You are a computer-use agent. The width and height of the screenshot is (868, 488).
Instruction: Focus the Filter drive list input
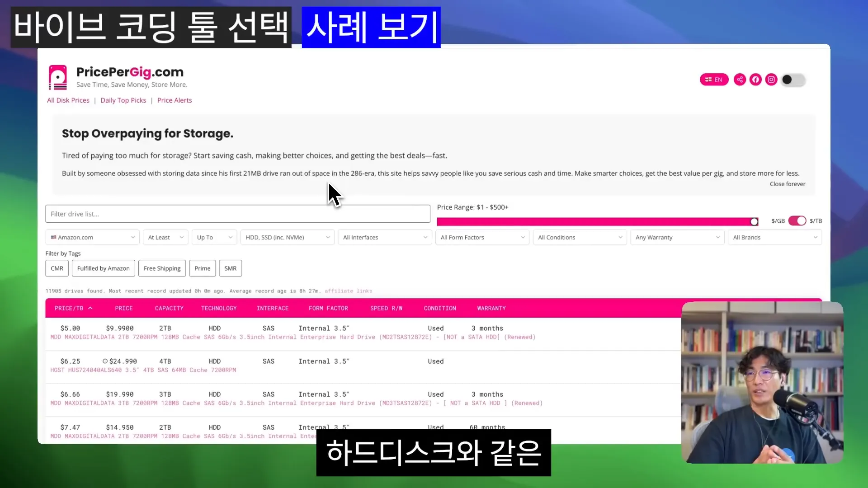238,214
